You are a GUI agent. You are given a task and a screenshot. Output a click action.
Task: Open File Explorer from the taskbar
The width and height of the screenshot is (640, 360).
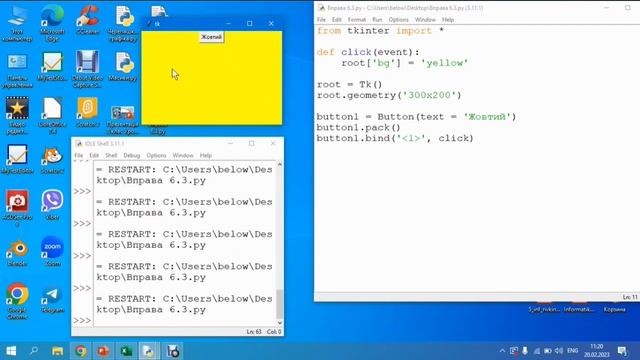[x=58, y=351]
